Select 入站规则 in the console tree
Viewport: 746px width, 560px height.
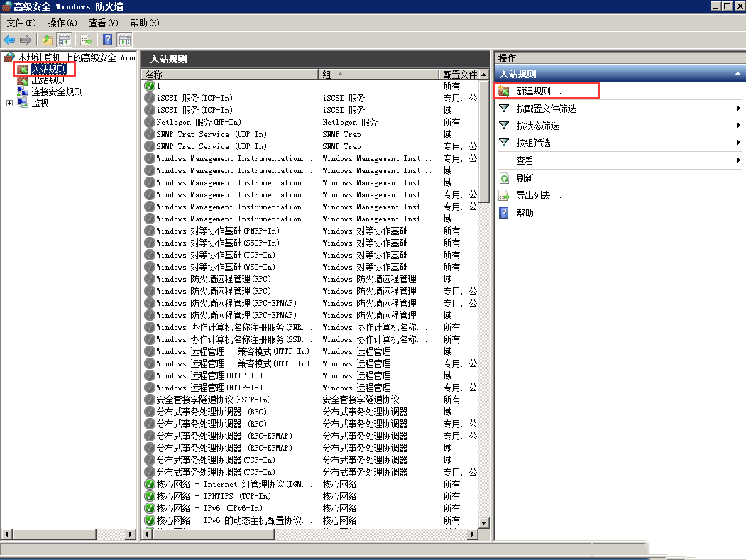click(x=48, y=69)
